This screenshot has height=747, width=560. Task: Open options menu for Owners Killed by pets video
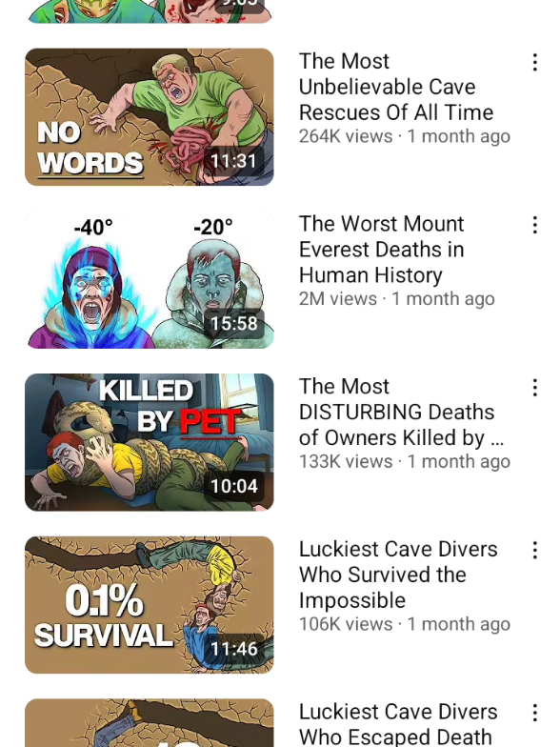point(535,388)
